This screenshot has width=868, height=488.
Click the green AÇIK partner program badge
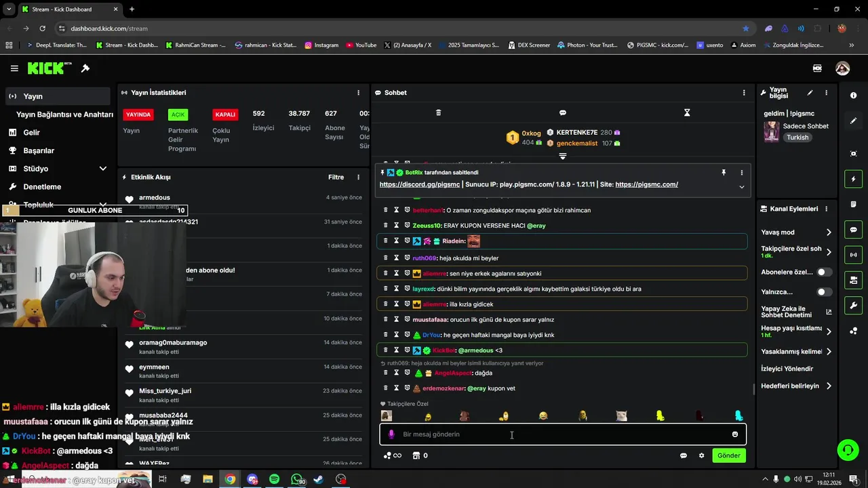(x=178, y=115)
